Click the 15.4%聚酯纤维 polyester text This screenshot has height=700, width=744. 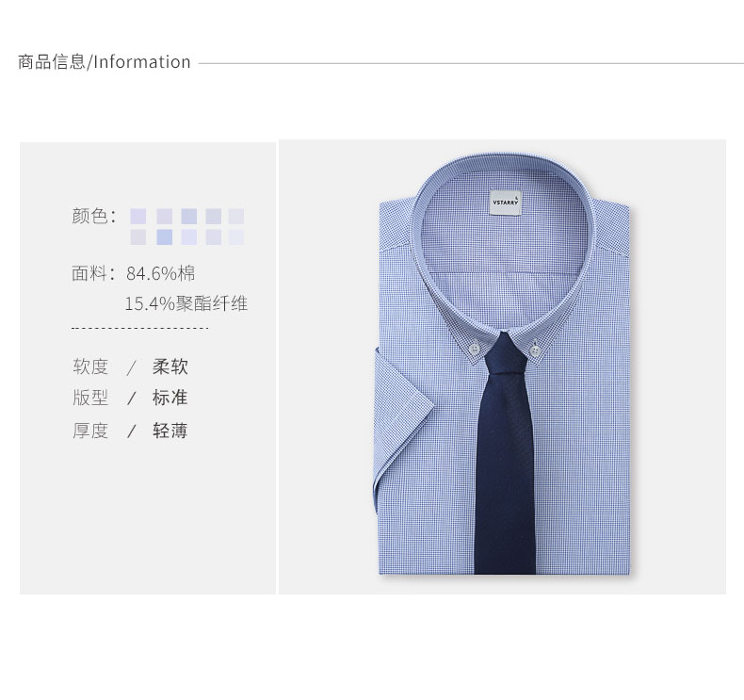point(186,303)
